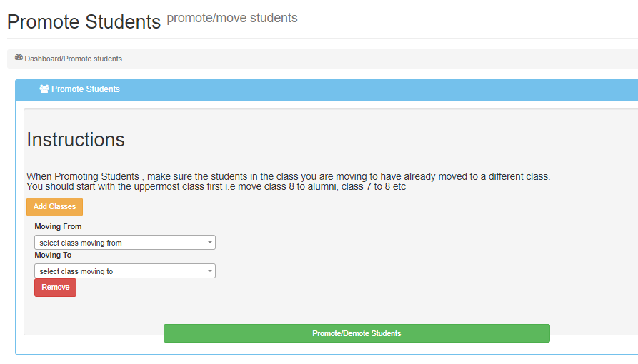Open the Dashboard/Promote students breadcrumb link
The width and height of the screenshot is (638, 364).
click(74, 59)
